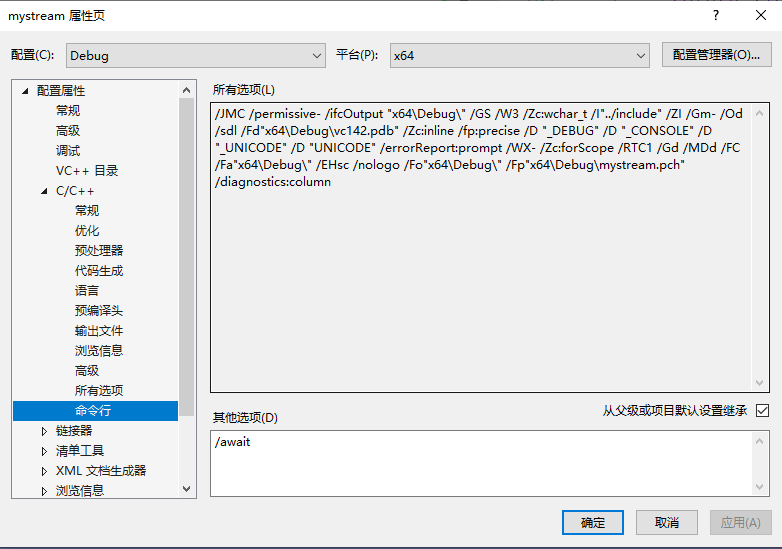
Task: Select the C/C++ tree item label
Action: (x=75, y=190)
